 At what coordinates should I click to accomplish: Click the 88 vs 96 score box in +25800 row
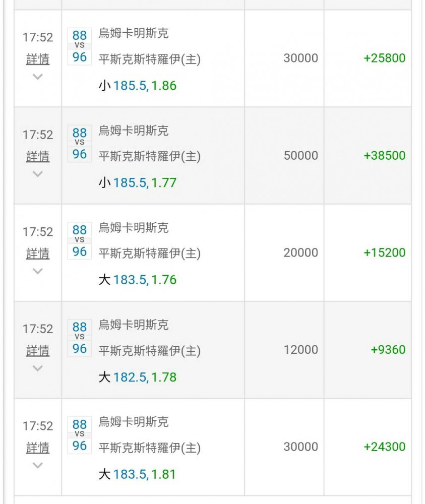pyautogui.click(x=80, y=46)
